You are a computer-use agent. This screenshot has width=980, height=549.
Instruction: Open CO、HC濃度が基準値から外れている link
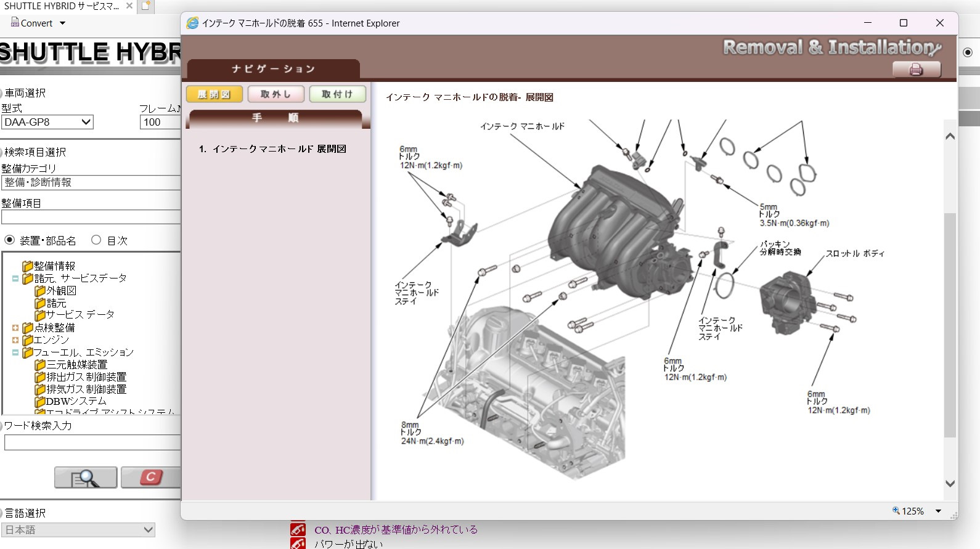click(396, 530)
